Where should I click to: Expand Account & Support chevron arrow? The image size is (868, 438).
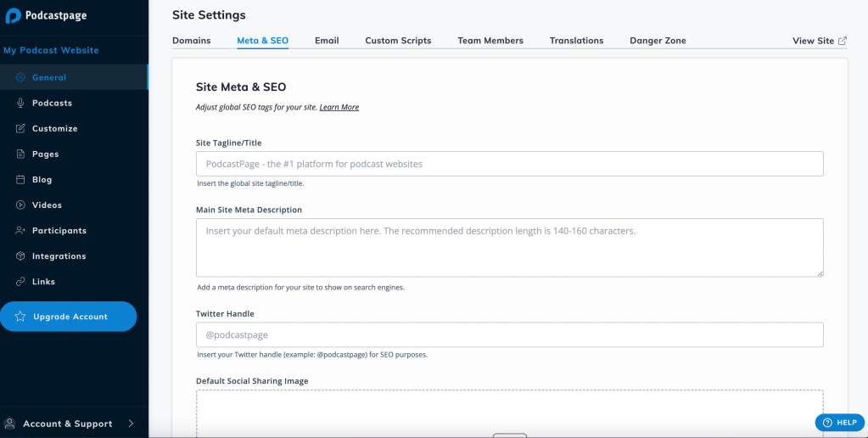pyautogui.click(x=132, y=424)
